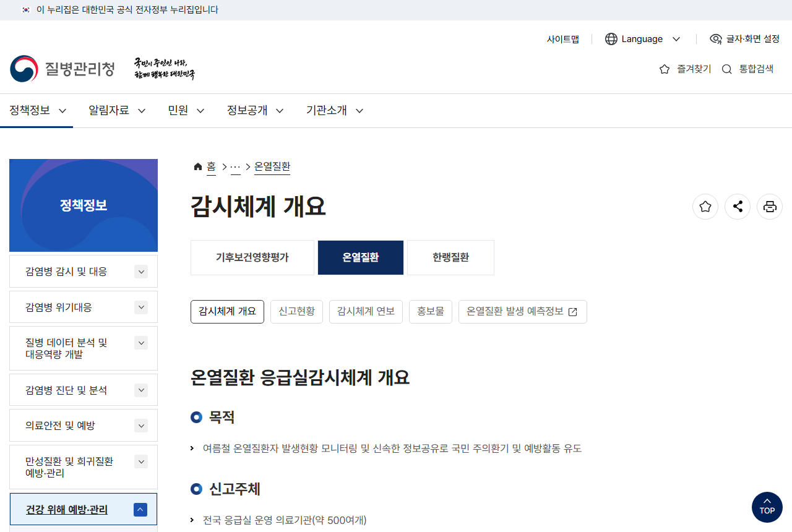Click 감염병 감시 및 대응 sidebar label
The width and height of the screenshot is (792, 532).
pyautogui.click(x=66, y=272)
